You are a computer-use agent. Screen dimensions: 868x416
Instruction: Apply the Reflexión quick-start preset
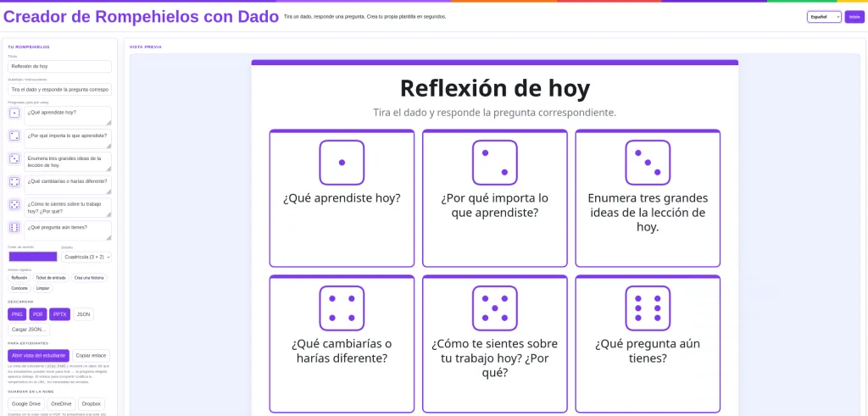[19, 278]
